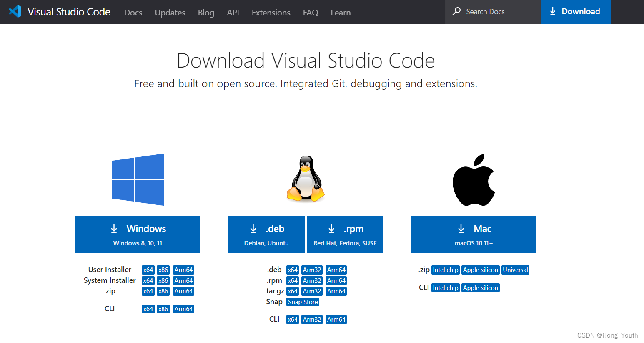Image resolution: width=644 pixels, height=343 pixels.
Task: Download Windows User Installer x86
Action: click(x=163, y=270)
